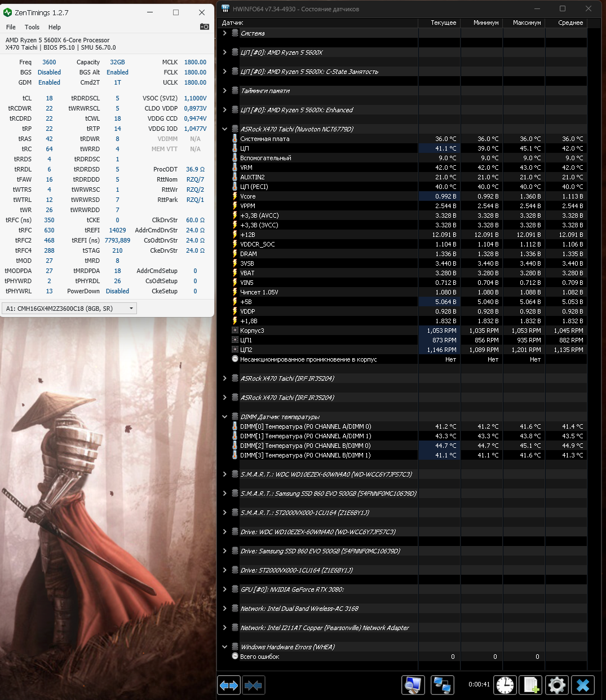This screenshot has width=606, height=700.
Task: Click the remote monitor screen icon in HWiNFO
Action: pos(413,685)
